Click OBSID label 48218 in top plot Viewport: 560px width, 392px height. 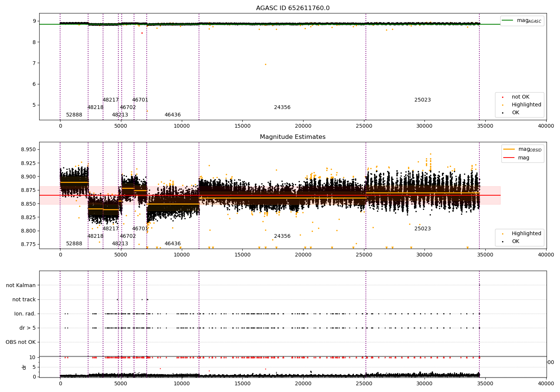pyautogui.click(x=95, y=108)
